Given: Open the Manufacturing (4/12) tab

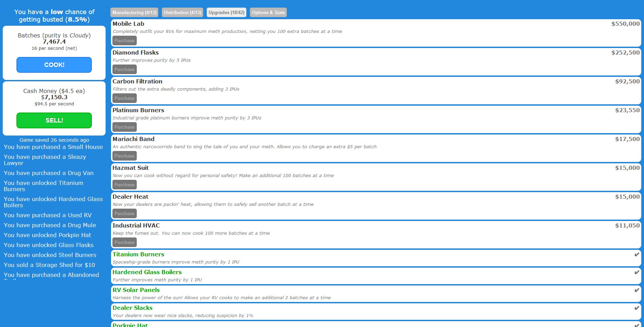Looking at the screenshot, I should 134,13.
